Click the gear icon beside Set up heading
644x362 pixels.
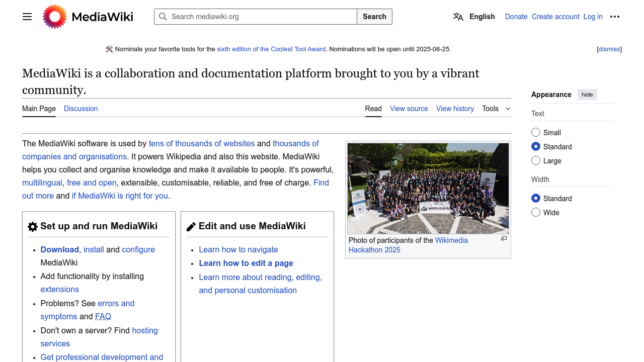pos(33,227)
